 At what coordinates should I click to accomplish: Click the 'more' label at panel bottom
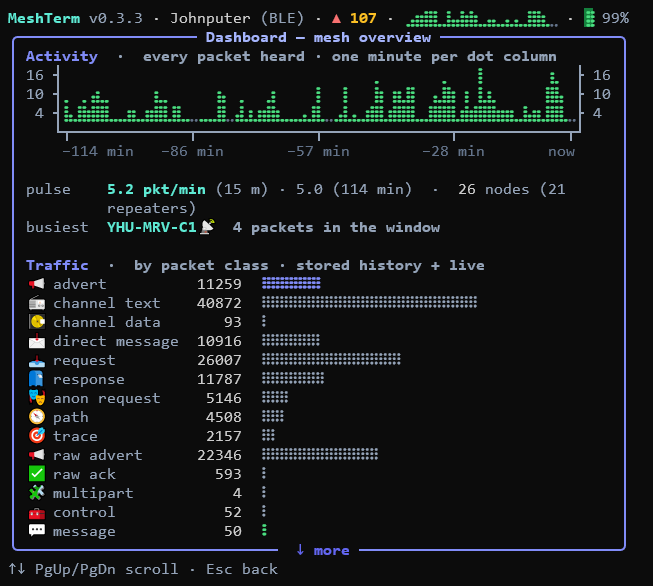tap(331, 551)
